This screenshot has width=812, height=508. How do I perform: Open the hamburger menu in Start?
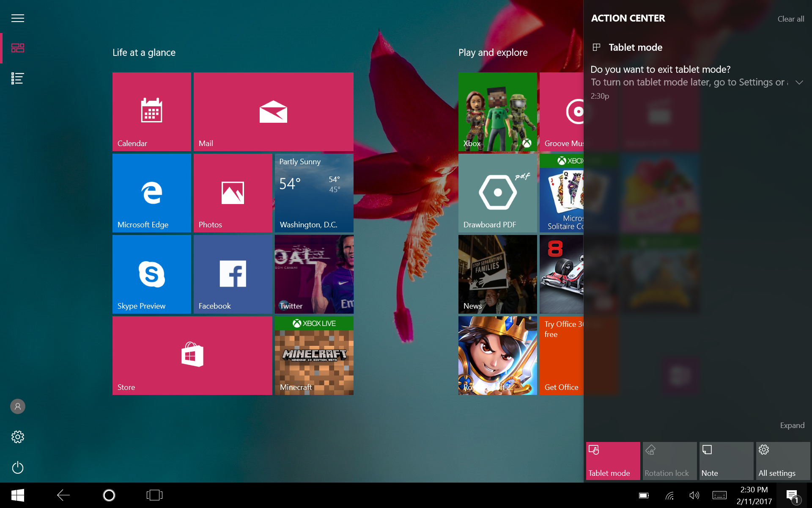pos(17,18)
